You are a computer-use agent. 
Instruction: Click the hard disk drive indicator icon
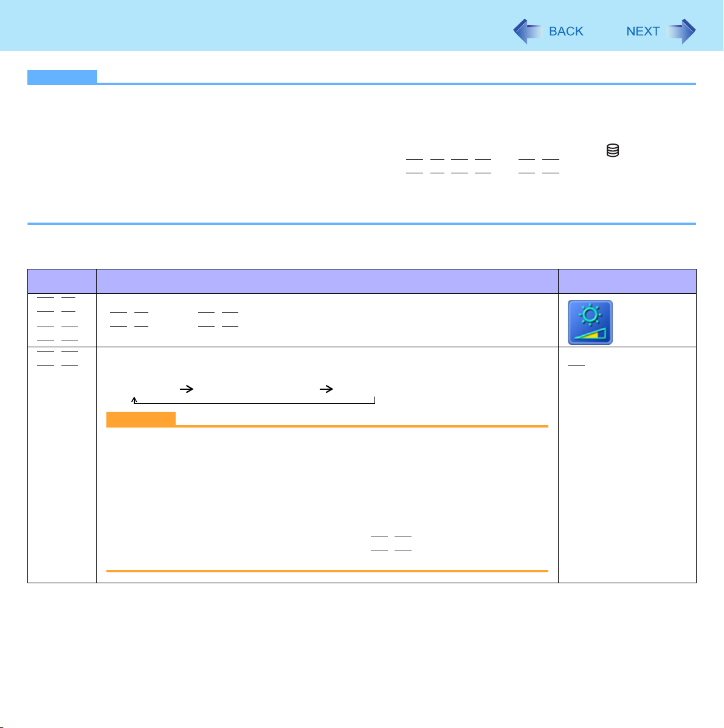coord(613,150)
